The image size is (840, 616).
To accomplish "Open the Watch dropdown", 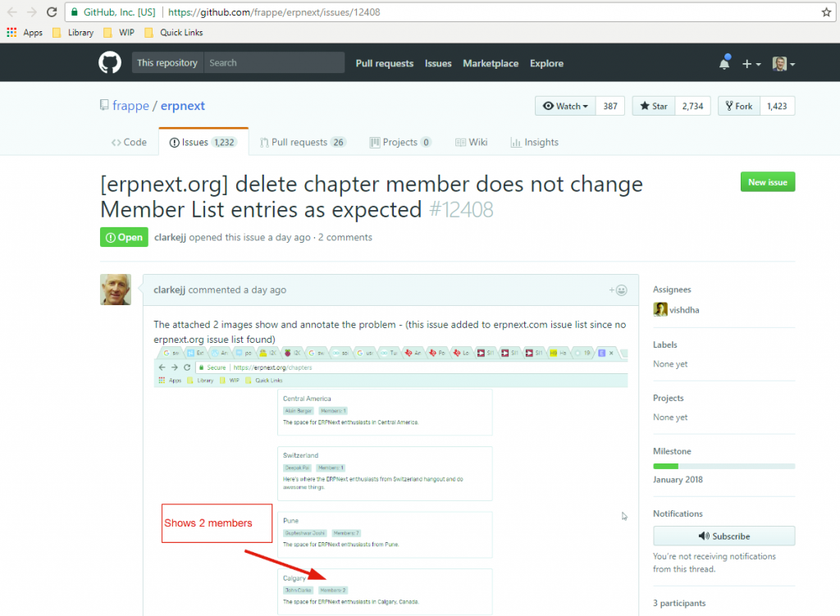I will point(564,105).
